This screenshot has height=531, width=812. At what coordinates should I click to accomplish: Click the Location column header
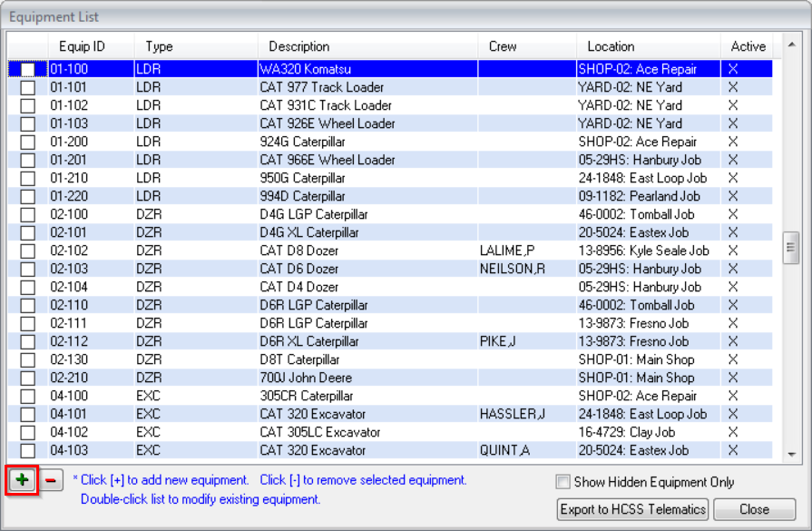[x=611, y=46]
